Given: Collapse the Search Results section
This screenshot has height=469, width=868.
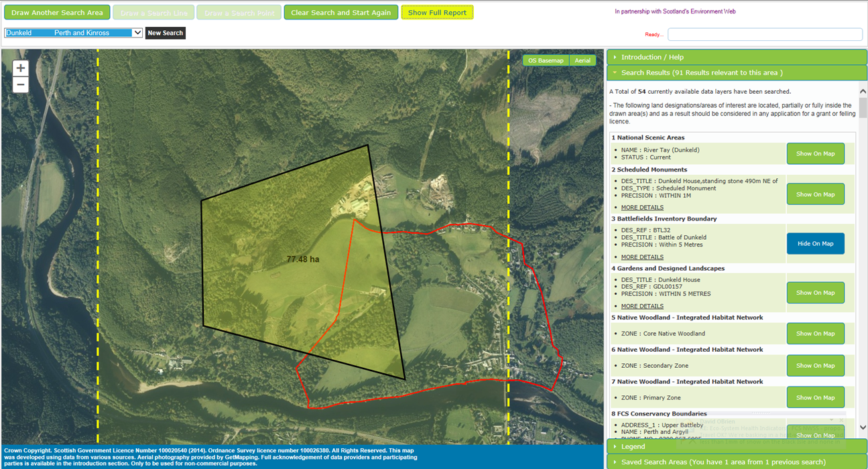Looking at the screenshot, I should (736, 72).
